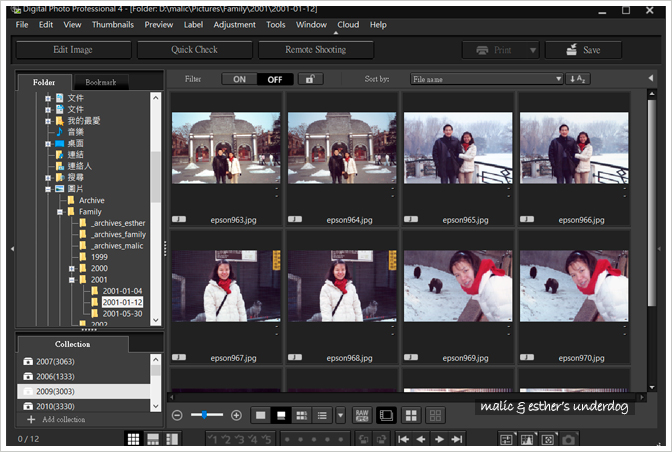Apply check mark 1
Image resolution: width=672 pixels, height=452 pixels.
tap(213, 439)
